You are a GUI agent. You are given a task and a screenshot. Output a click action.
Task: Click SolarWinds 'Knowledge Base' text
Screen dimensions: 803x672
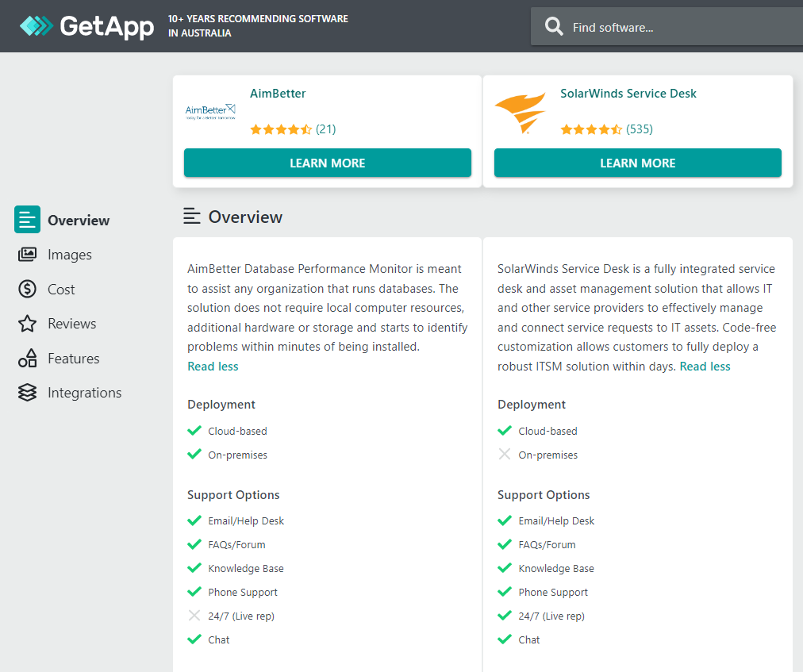pyautogui.click(x=556, y=569)
